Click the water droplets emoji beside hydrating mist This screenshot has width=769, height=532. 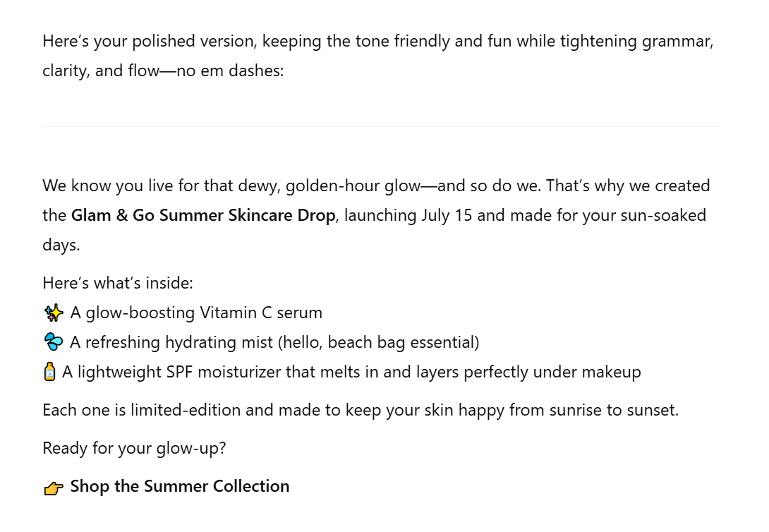[x=54, y=342]
